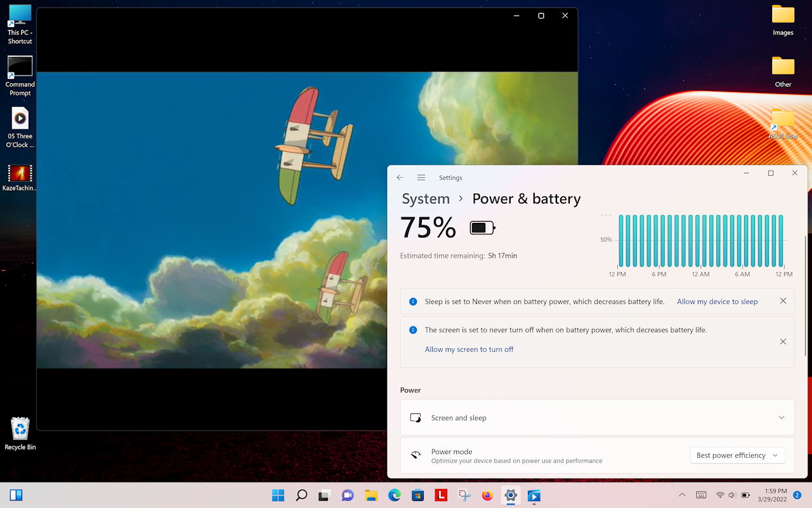Click Movies & TV player icon in taskbar

534,495
